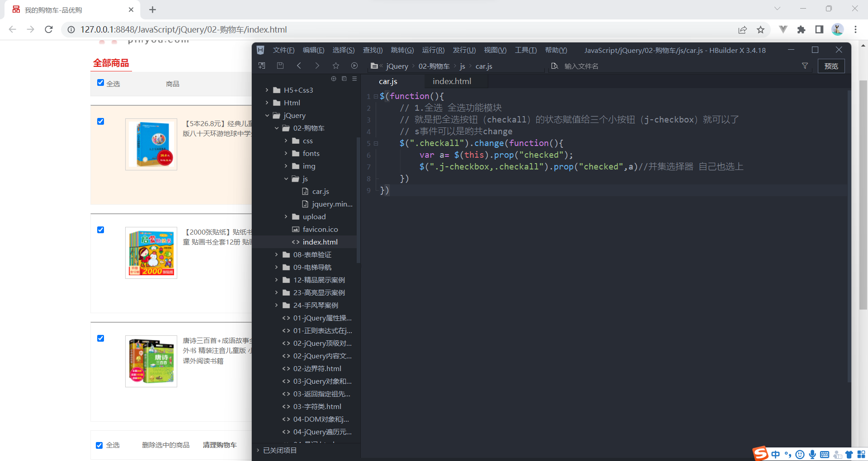868x461 pixels.
Task: Collapse all folders in the project tree
Action: click(344, 78)
